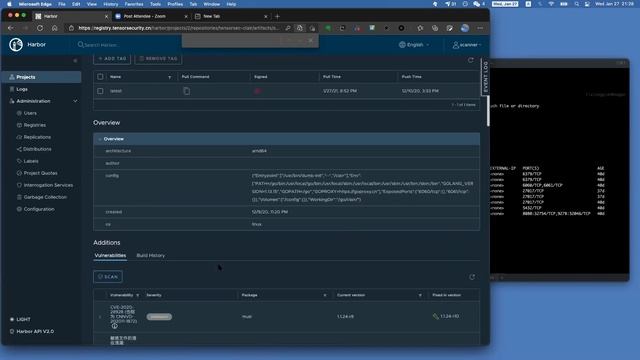This screenshot has height=360, width=640.
Task: Click the browser home icon
Action: [x=55, y=28]
